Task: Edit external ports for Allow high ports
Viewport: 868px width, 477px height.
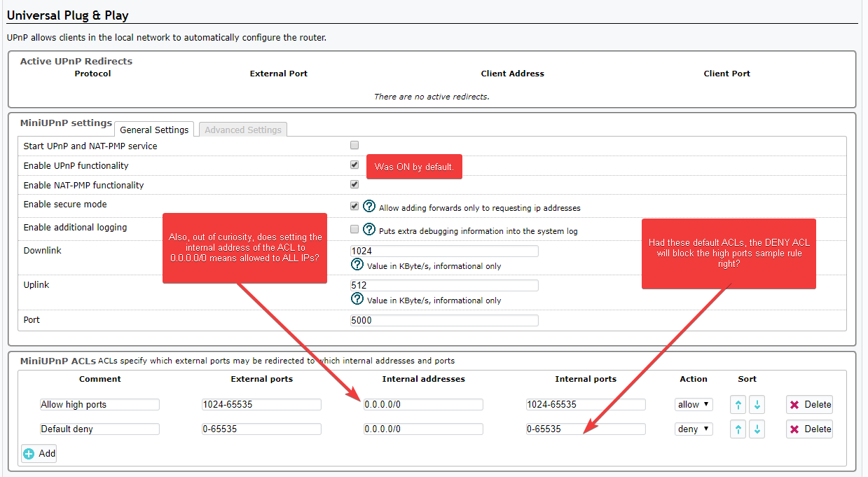Action: click(261, 404)
